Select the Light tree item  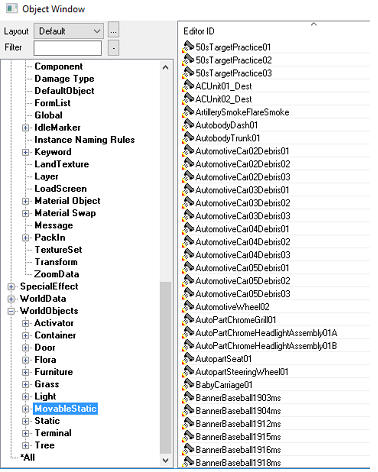click(45, 396)
